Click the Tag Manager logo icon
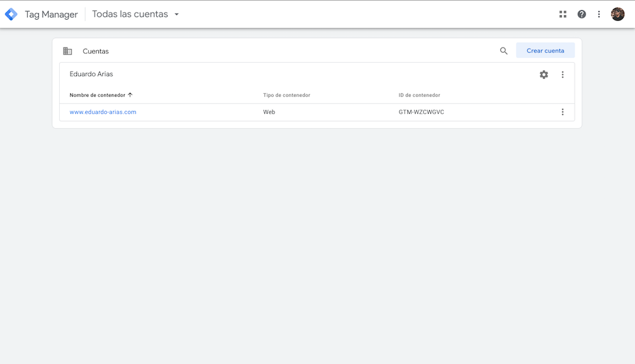The width and height of the screenshot is (635, 364). coord(11,14)
